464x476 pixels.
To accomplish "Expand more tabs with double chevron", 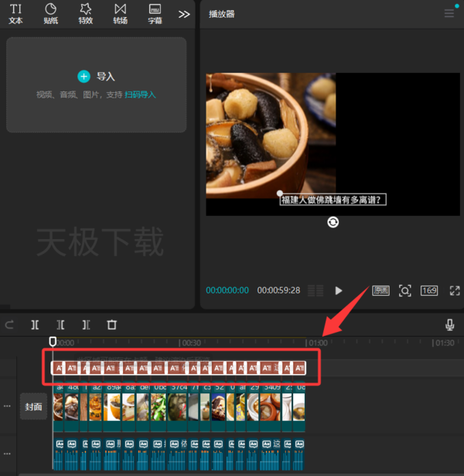I will 184,14.
